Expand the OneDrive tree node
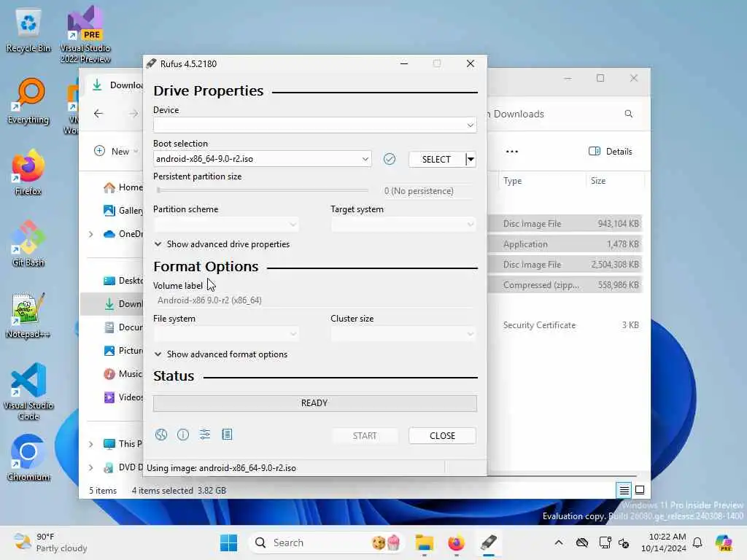The width and height of the screenshot is (747, 560). pyautogui.click(x=91, y=234)
